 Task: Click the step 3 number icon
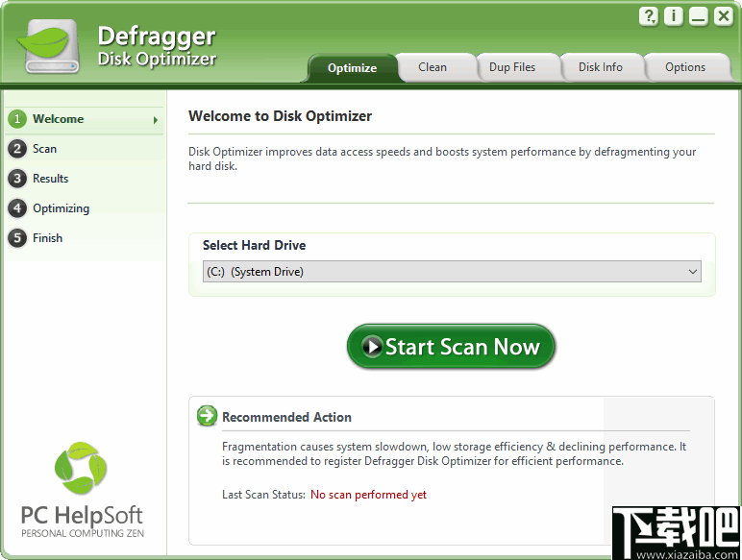point(17,179)
